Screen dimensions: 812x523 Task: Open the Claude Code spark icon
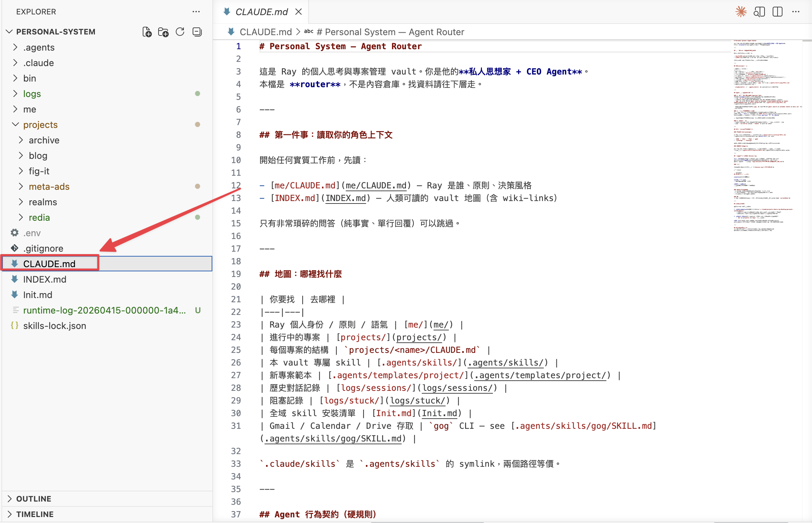point(741,12)
